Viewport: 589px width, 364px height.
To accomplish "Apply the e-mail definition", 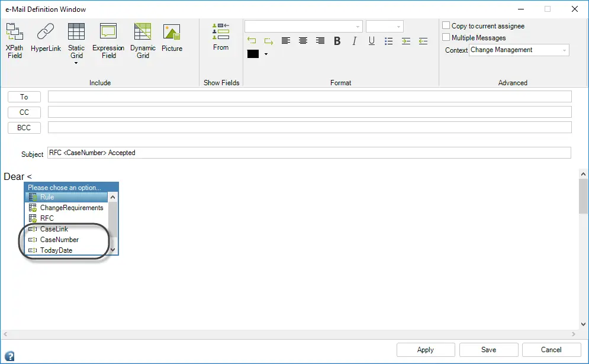I will [x=426, y=350].
